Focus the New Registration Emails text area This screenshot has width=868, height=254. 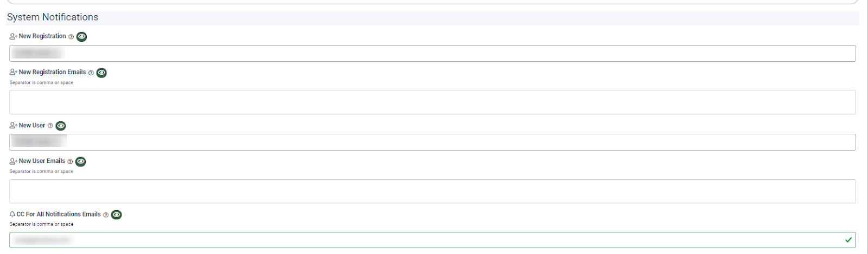[x=432, y=102]
